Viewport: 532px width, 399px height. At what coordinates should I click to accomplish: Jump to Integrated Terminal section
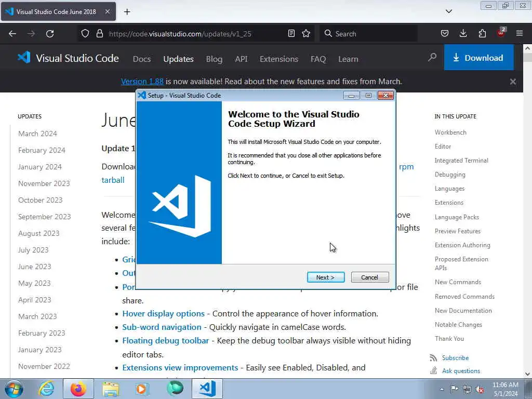tap(461, 161)
